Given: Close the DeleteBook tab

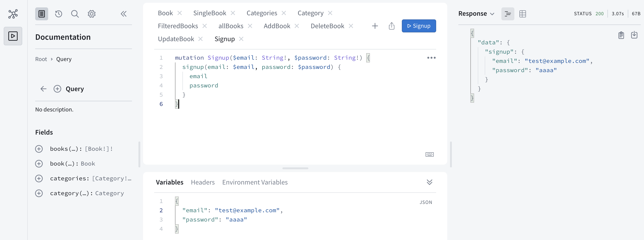Looking at the screenshot, I should (351, 26).
